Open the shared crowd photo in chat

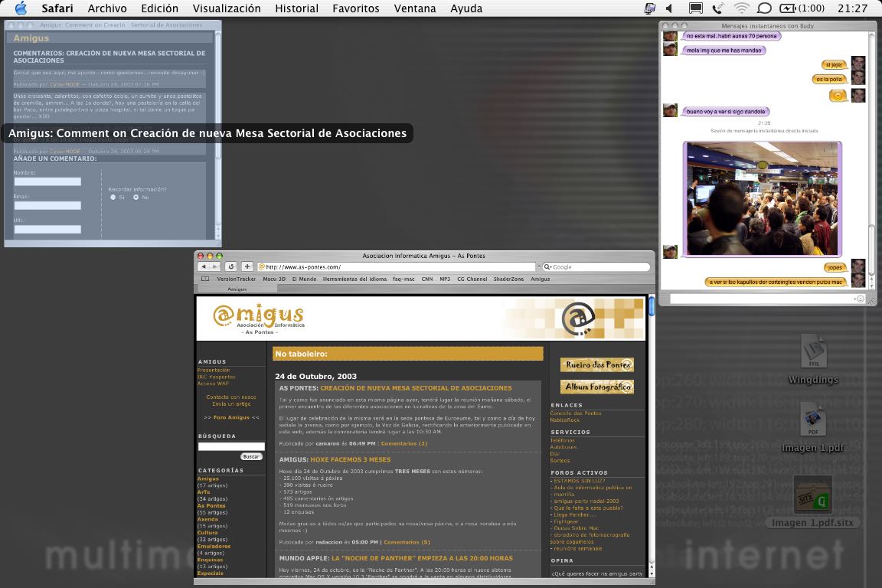(763, 198)
